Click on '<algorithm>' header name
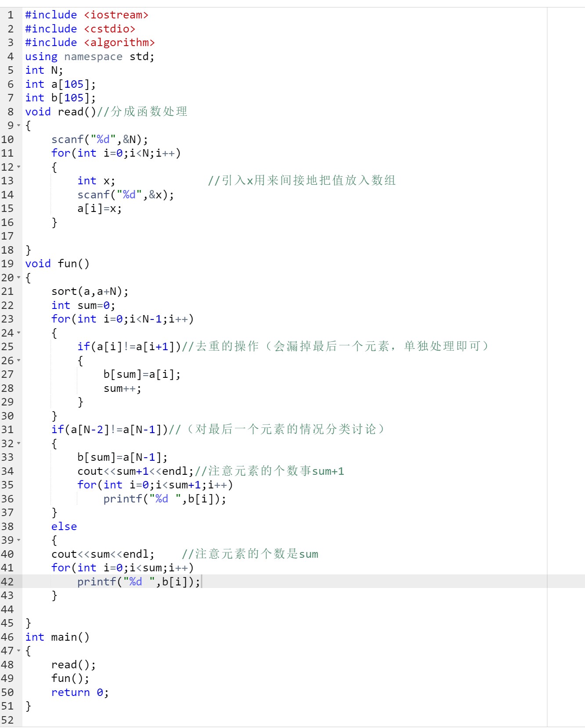 (119, 43)
